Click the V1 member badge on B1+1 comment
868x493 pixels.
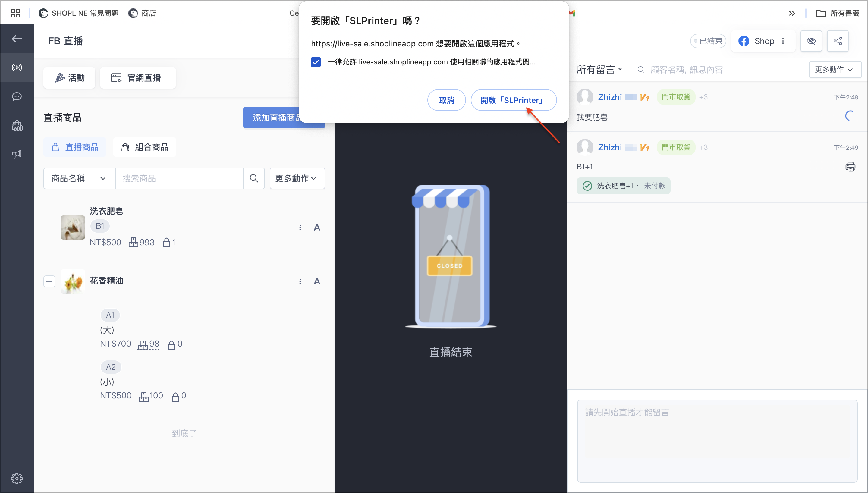pyautogui.click(x=644, y=148)
